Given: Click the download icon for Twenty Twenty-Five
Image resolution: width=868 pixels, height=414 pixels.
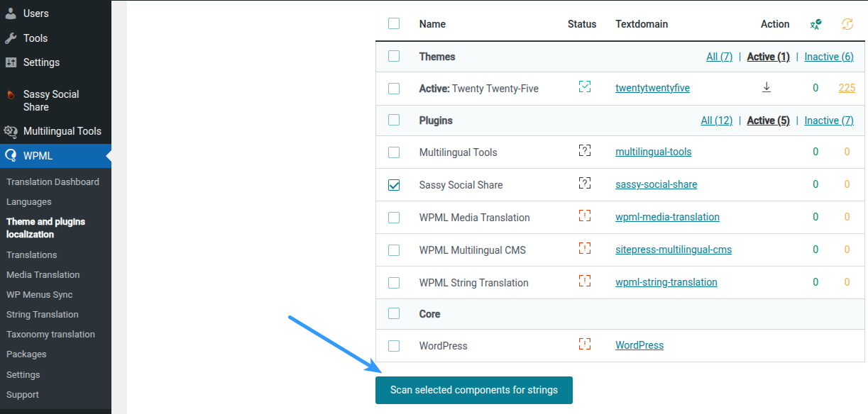Looking at the screenshot, I should [x=767, y=87].
